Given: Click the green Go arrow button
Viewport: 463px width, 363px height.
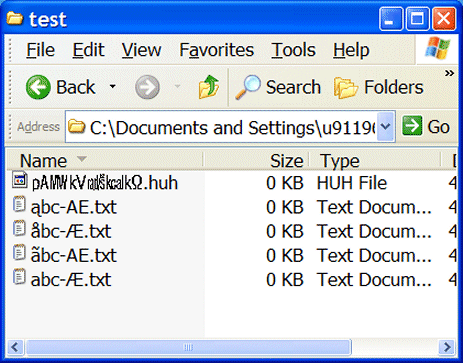Looking at the screenshot, I should (412, 126).
